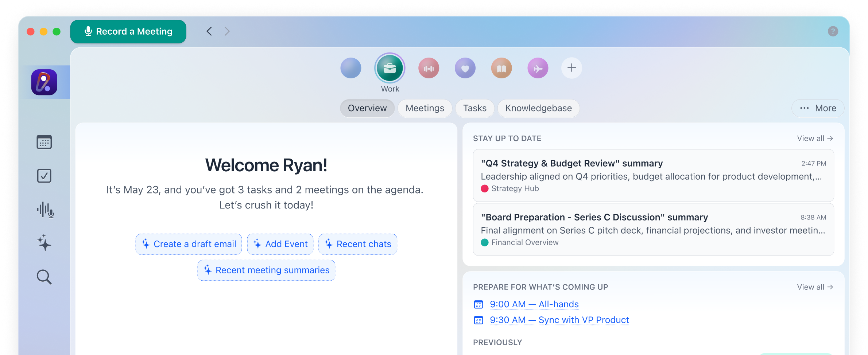Screen dimensions: 868x355
Task: Select the airplane travel space icon
Action: point(538,68)
